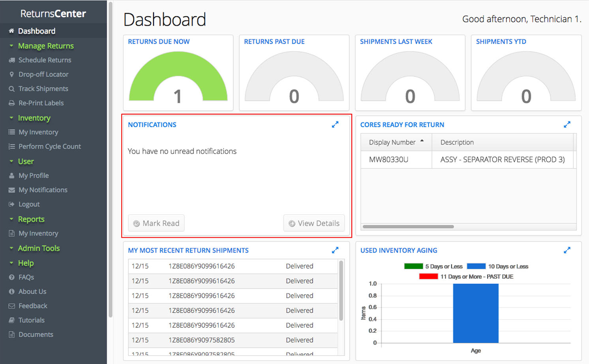Click the blue bar in aging chart
The height and width of the screenshot is (364, 589).
[x=476, y=313]
